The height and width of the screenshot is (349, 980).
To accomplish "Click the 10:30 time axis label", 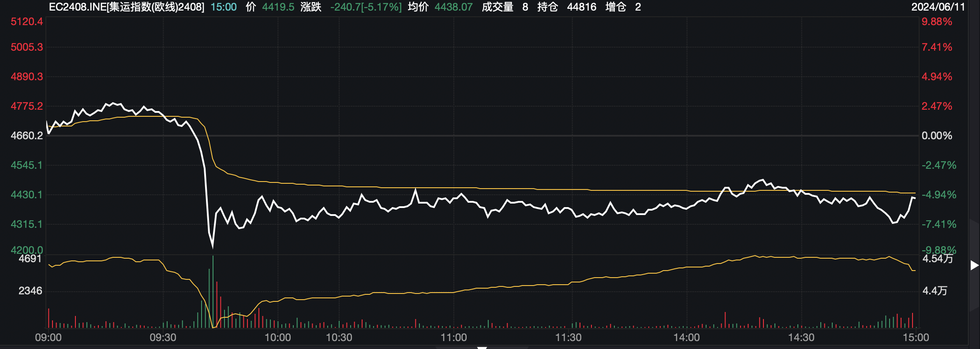I will pos(339,338).
